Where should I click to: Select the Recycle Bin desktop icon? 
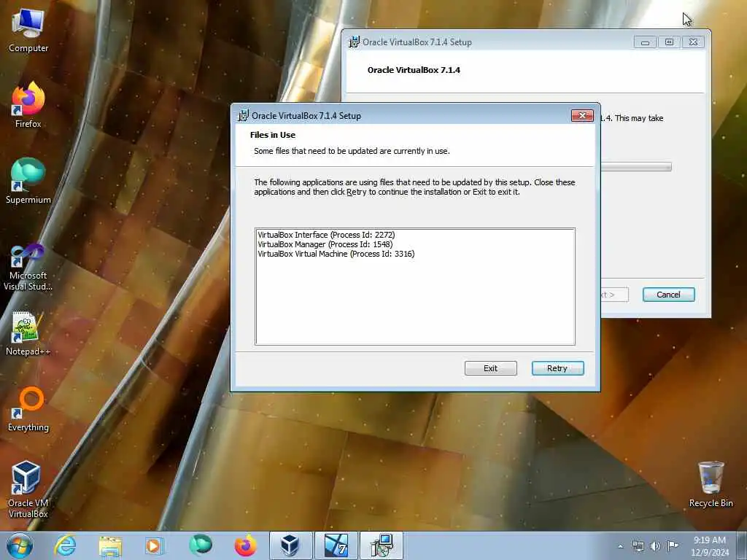point(711,484)
